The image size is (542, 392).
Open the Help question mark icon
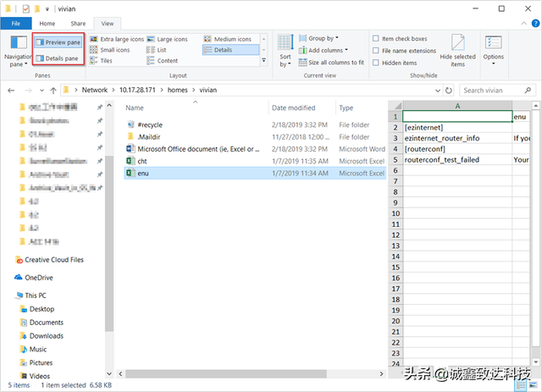(535, 24)
